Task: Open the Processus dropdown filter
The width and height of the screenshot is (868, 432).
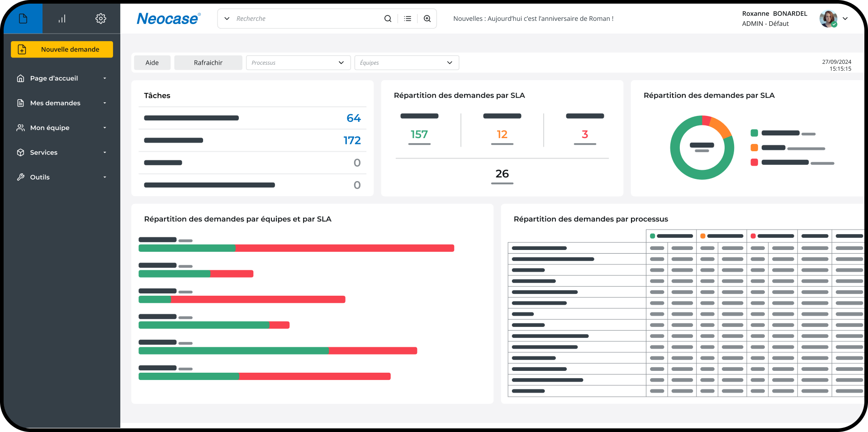Action: tap(298, 62)
